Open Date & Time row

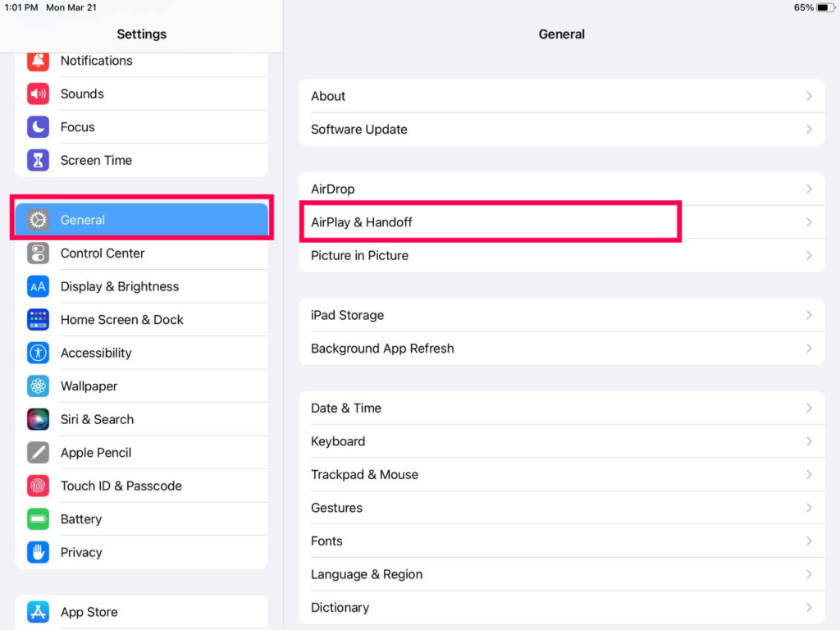click(561, 409)
